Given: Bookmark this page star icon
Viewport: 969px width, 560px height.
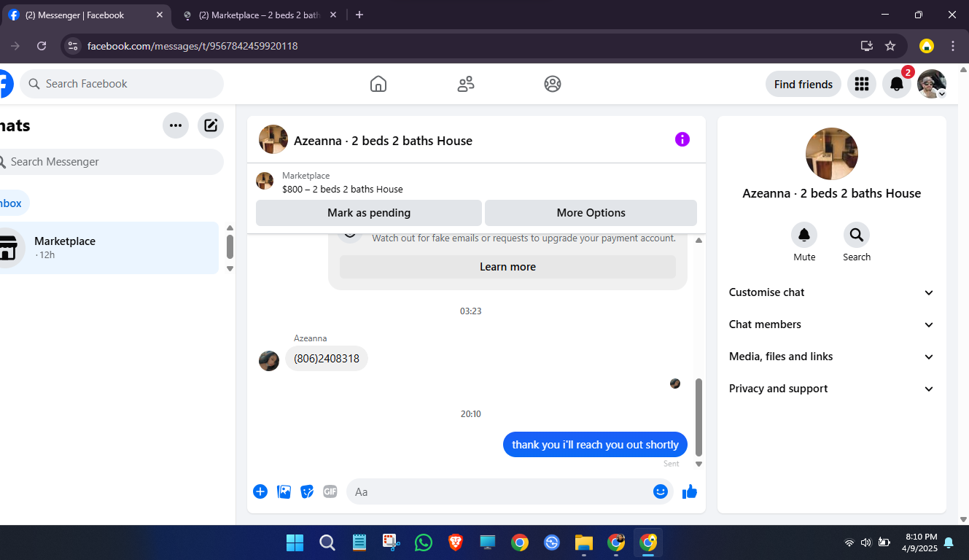Looking at the screenshot, I should 890,46.
